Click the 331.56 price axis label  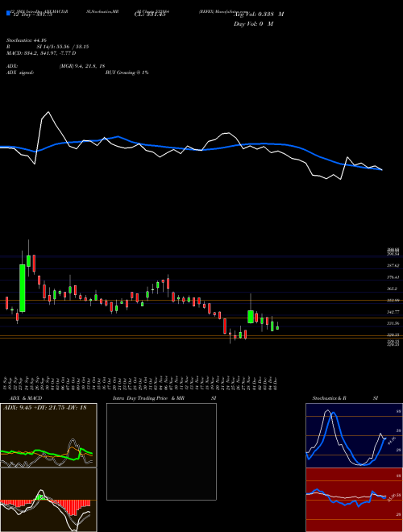(393, 323)
